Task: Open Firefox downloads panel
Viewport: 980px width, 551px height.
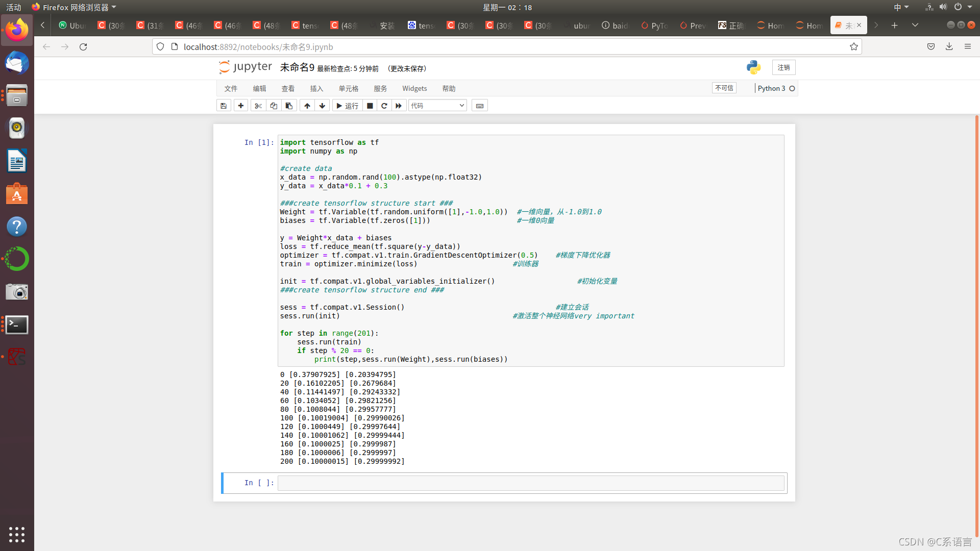Action: 949,46
